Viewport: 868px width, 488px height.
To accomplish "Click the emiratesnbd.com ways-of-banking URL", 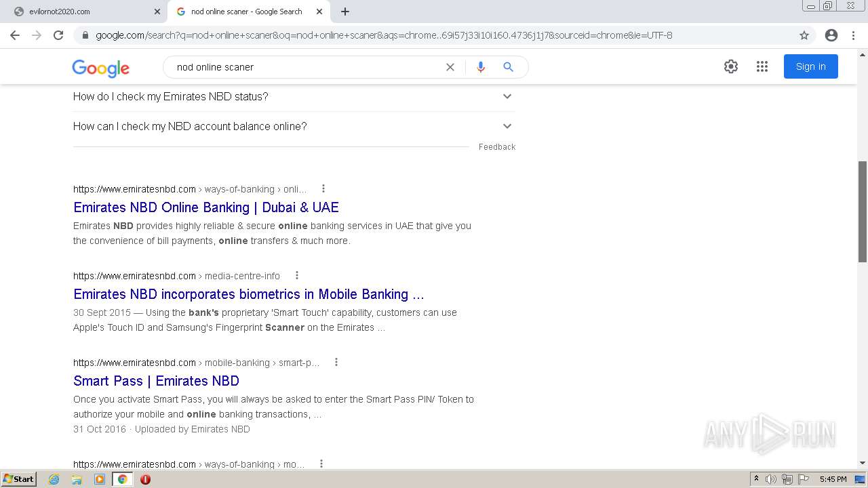I will point(190,189).
